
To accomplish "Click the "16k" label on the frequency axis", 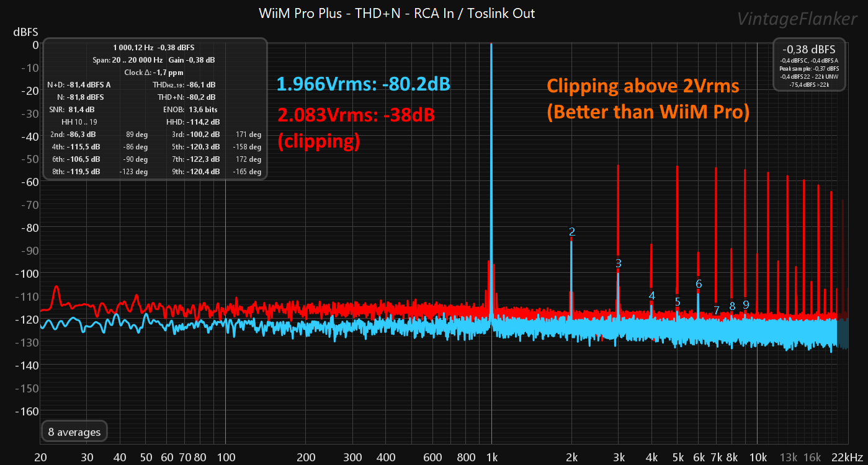I will (812, 457).
